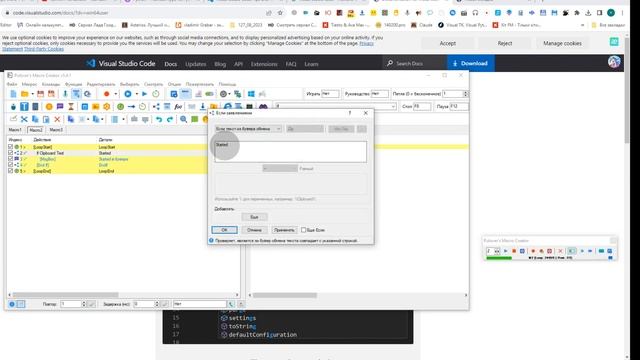Click the Еще button under Добавить
This screenshot has width=640, height=360.
pos(254,217)
